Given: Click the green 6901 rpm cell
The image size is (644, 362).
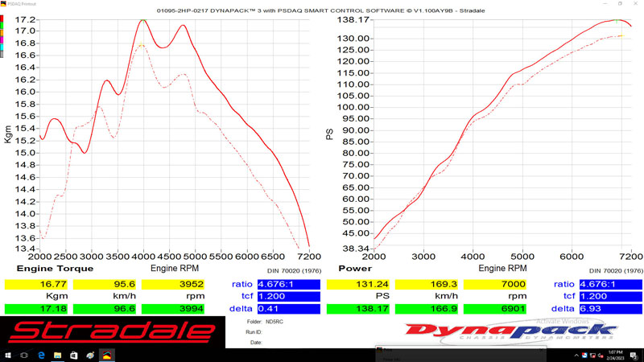Looking at the screenshot, I should [495, 309].
